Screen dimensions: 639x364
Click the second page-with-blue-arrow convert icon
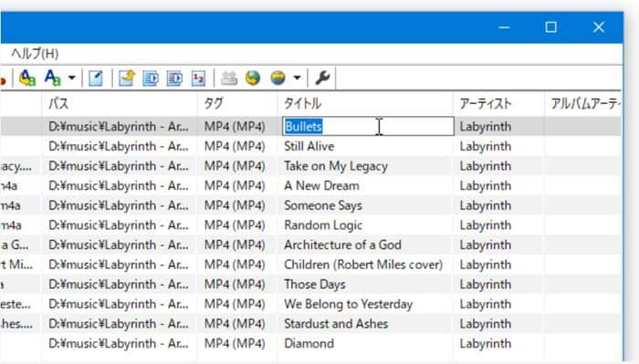click(x=175, y=78)
